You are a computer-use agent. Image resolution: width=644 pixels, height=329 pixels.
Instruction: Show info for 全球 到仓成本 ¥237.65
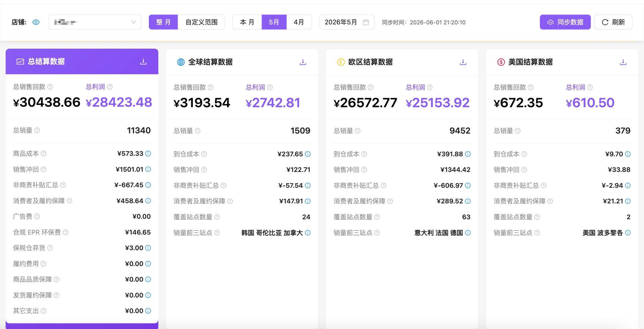(308, 154)
